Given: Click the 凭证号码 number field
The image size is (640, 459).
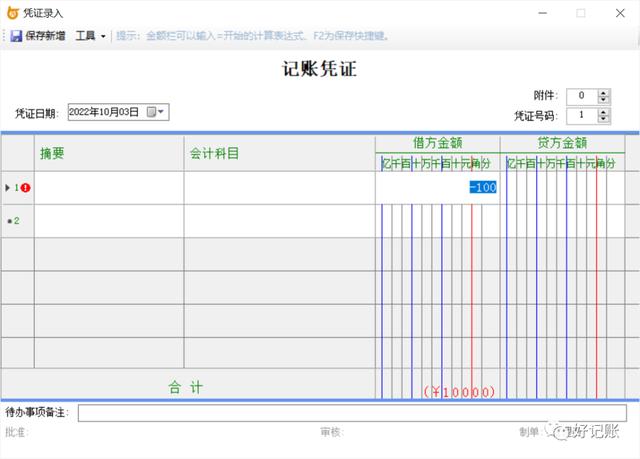Looking at the screenshot, I should pos(582,115).
